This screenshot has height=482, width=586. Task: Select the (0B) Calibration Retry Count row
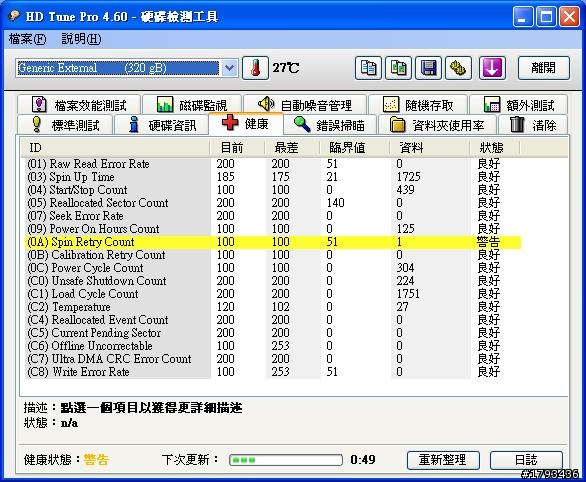coord(273,255)
